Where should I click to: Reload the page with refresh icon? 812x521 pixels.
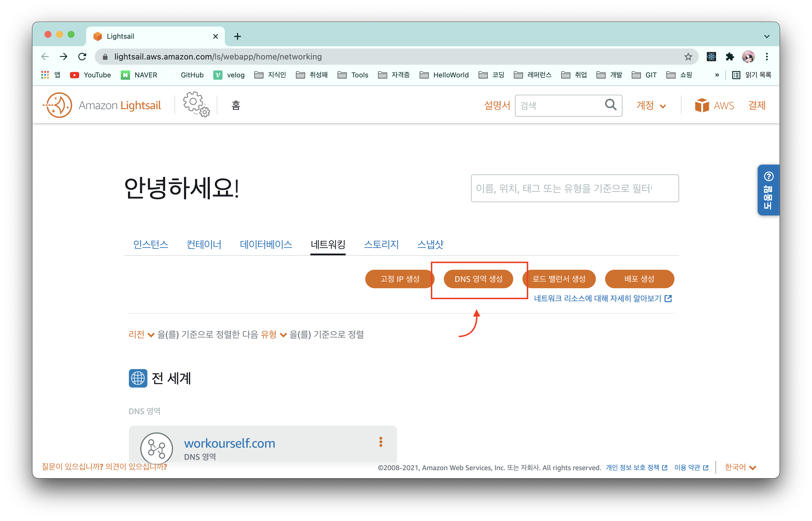82,57
